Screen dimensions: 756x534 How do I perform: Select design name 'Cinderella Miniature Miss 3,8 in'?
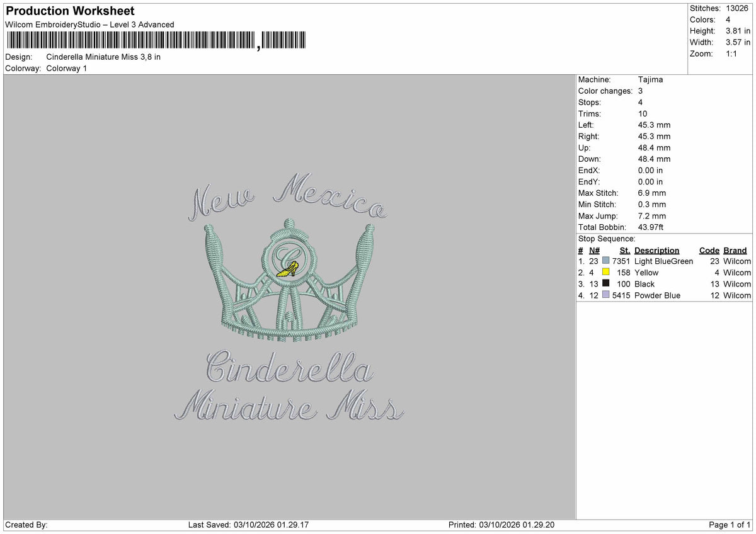[x=103, y=57]
